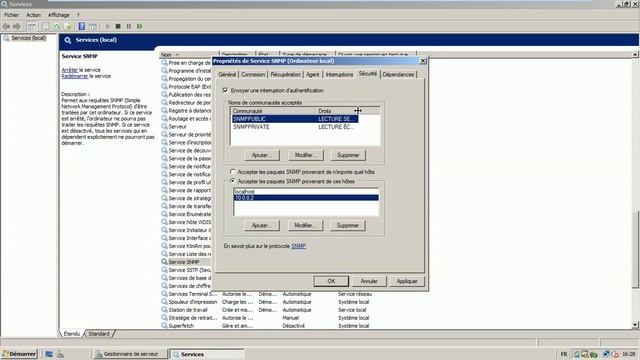
Task: Click Modifier under accepted communities
Action: click(306, 155)
